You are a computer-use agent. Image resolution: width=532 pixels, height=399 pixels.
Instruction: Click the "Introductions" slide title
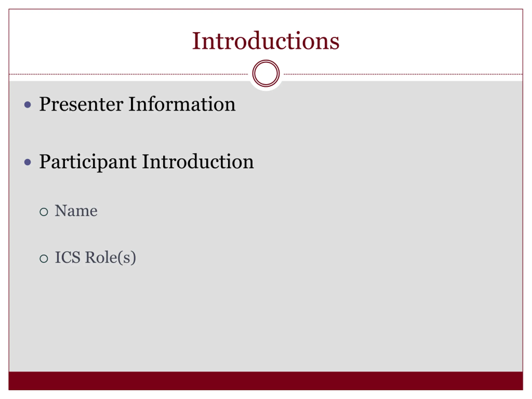pos(266,41)
